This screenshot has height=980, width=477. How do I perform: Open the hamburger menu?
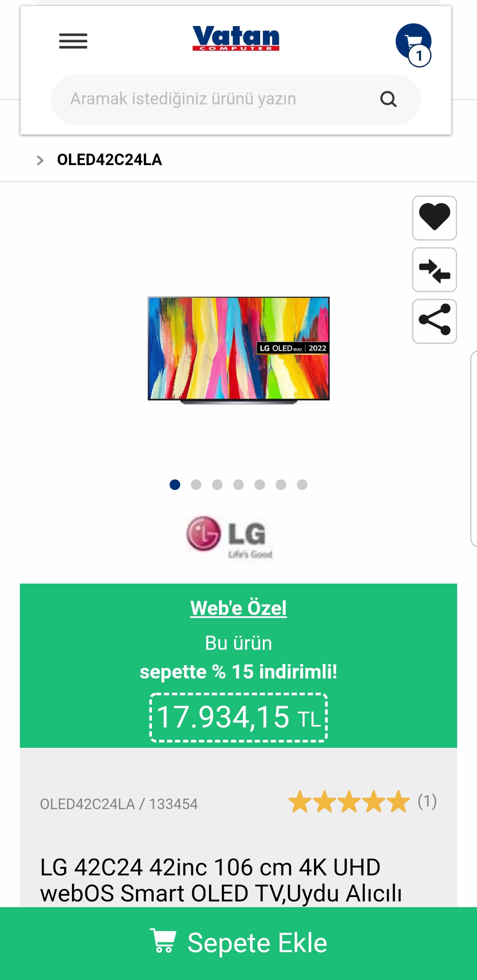click(73, 41)
